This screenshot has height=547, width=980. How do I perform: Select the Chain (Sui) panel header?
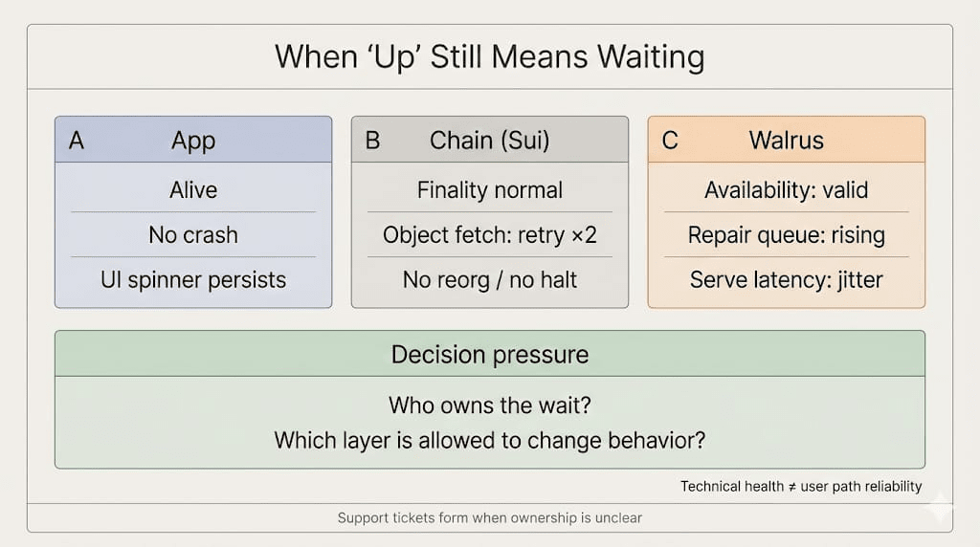pyautogui.click(x=490, y=141)
